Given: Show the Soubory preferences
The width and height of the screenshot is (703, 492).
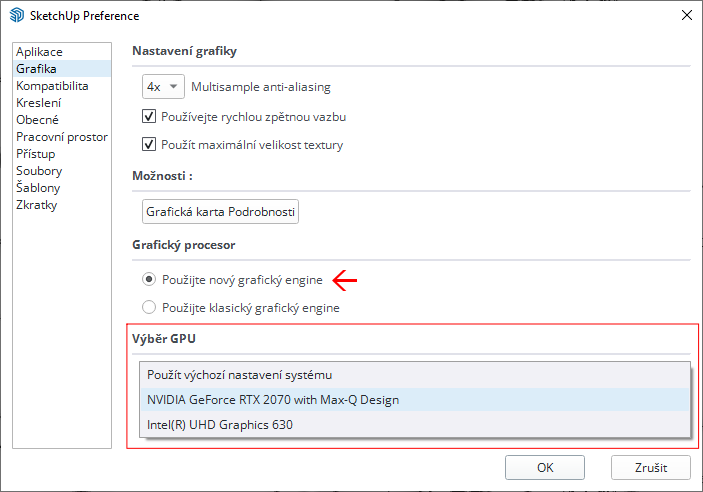Looking at the screenshot, I should pos(38,171).
